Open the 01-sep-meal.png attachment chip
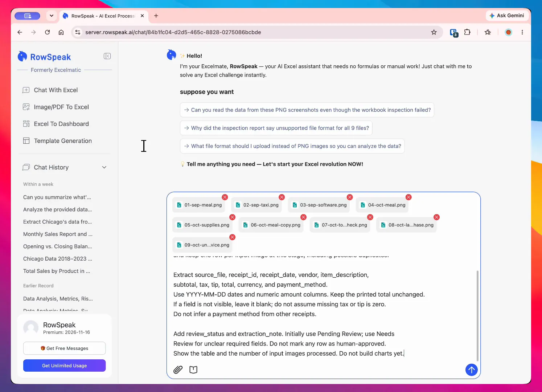 (x=199, y=205)
